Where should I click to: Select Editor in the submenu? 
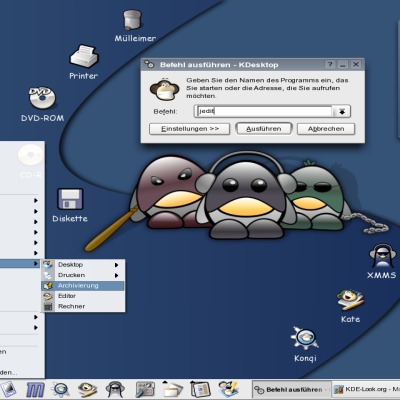83,296
